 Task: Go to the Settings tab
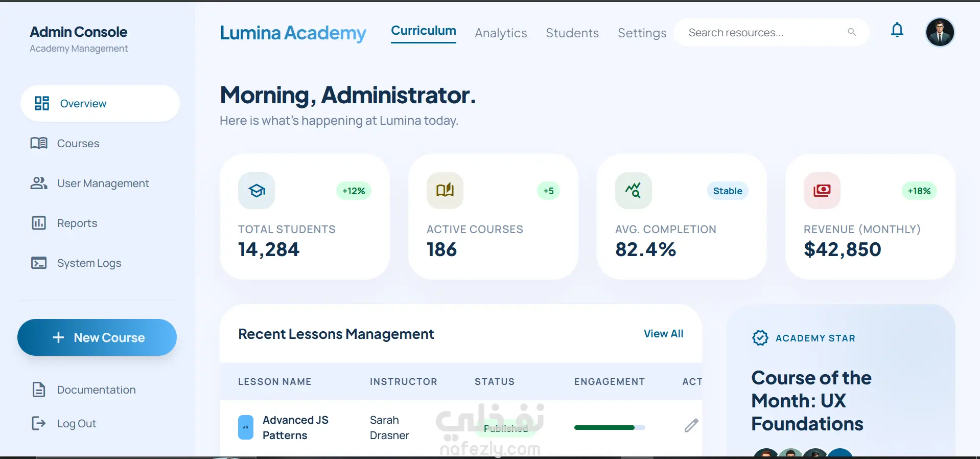point(642,33)
